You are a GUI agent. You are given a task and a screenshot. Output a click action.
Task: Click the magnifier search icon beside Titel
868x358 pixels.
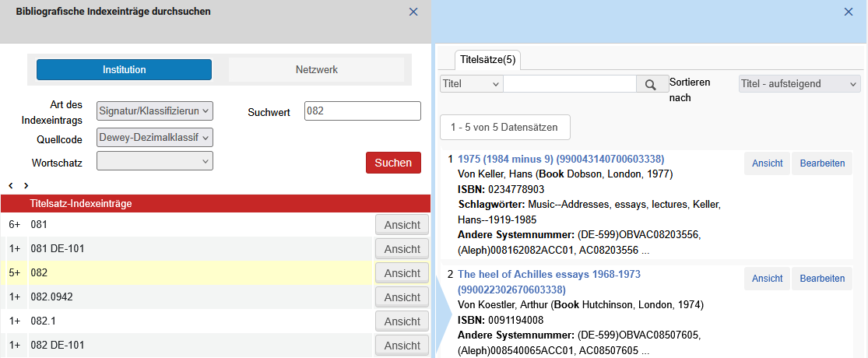tap(651, 84)
